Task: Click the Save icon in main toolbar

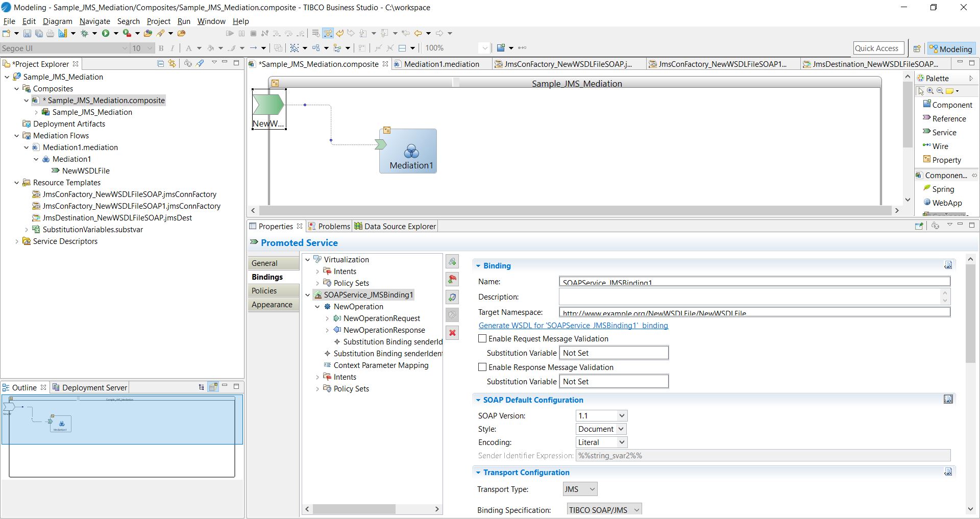Action: pyautogui.click(x=27, y=33)
